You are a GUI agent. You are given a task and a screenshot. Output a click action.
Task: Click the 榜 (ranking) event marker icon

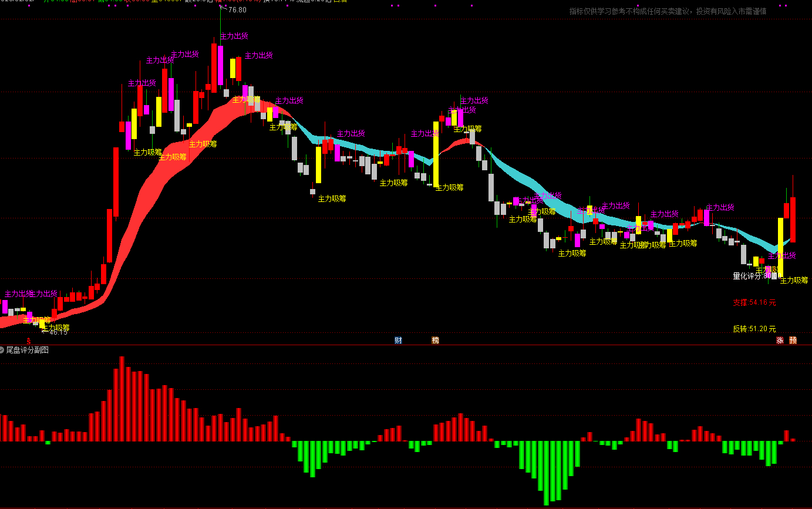435,341
